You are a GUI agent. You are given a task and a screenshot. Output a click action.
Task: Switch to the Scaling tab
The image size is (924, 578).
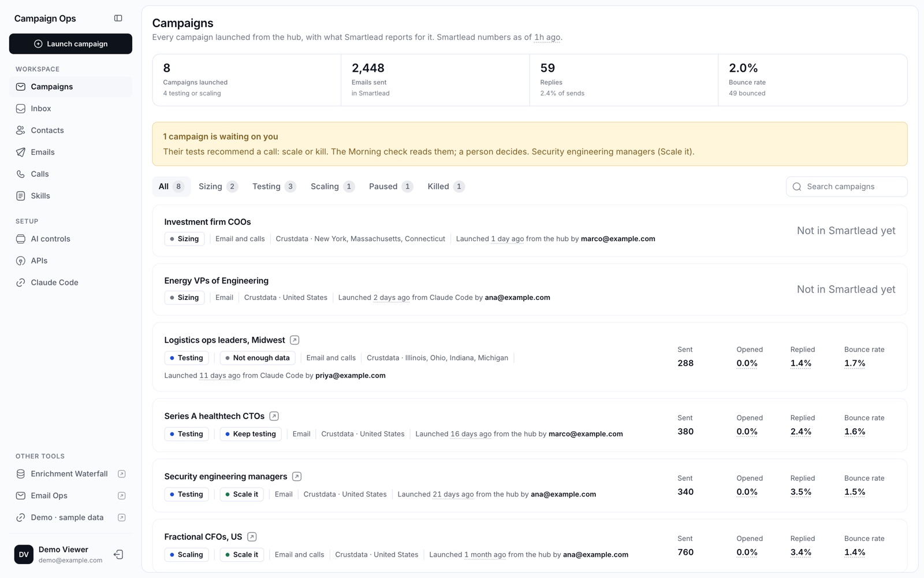coord(332,187)
